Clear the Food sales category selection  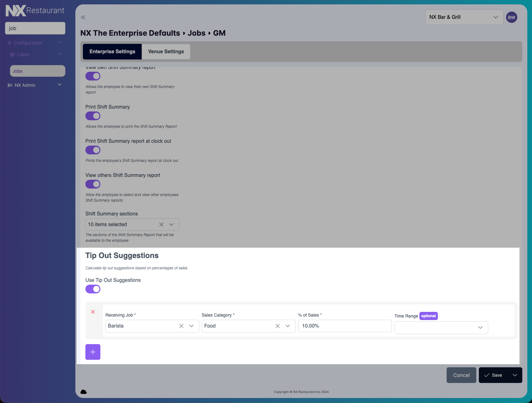pyautogui.click(x=278, y=326)
